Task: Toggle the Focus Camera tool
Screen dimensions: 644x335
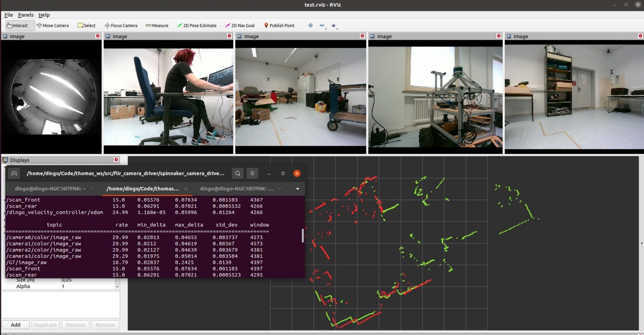Action: point(121,26)
